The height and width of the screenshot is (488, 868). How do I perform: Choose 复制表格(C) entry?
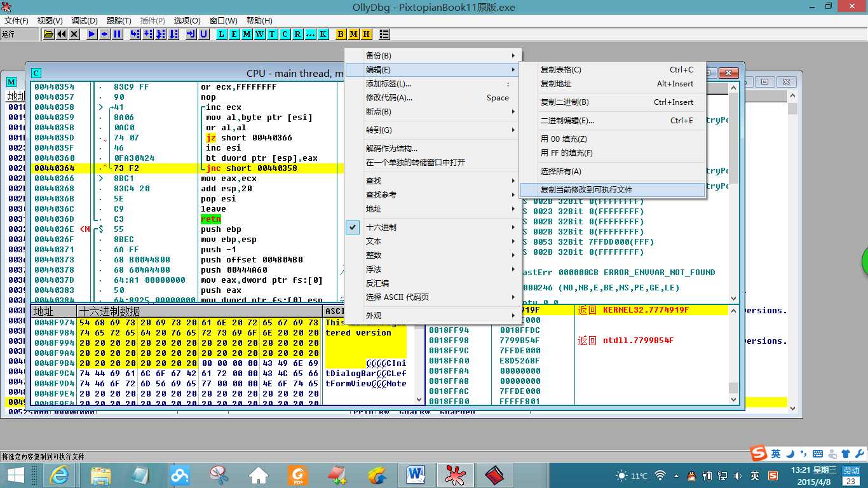click(x=613, y=70)
